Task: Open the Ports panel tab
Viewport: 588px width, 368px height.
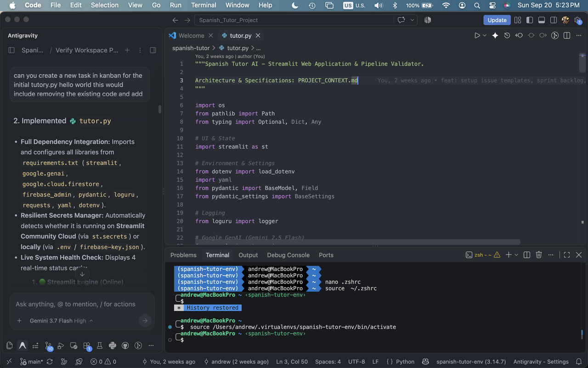Action: tap(326, 255)
